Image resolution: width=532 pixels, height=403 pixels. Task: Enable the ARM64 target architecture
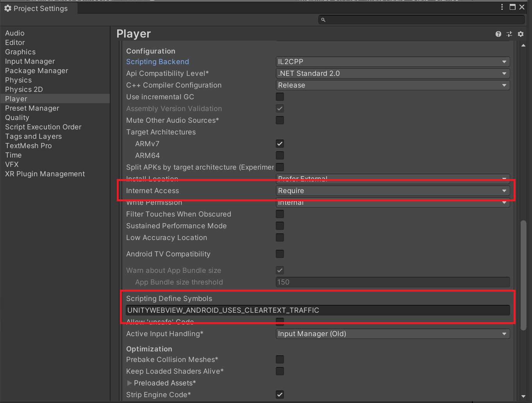tap(280, 155)
